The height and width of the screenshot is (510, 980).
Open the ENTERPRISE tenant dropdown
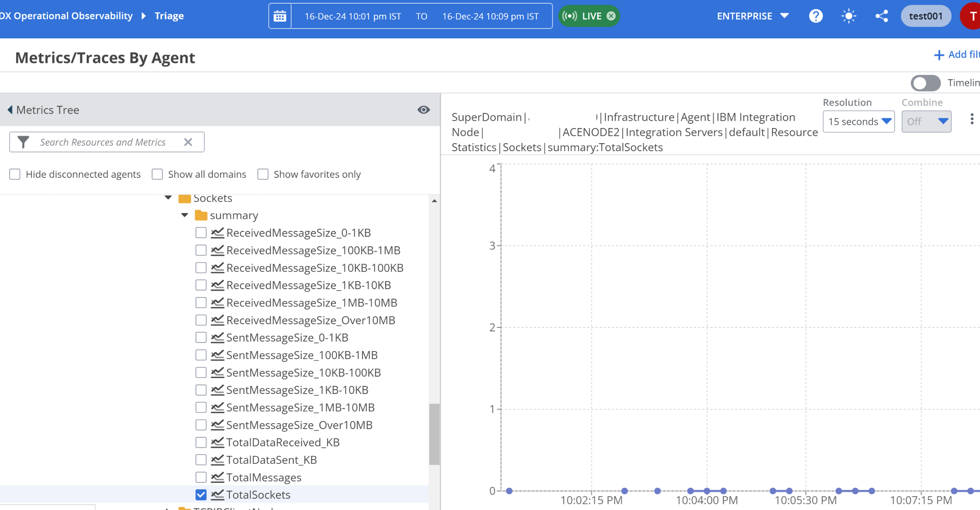[752, 16]
